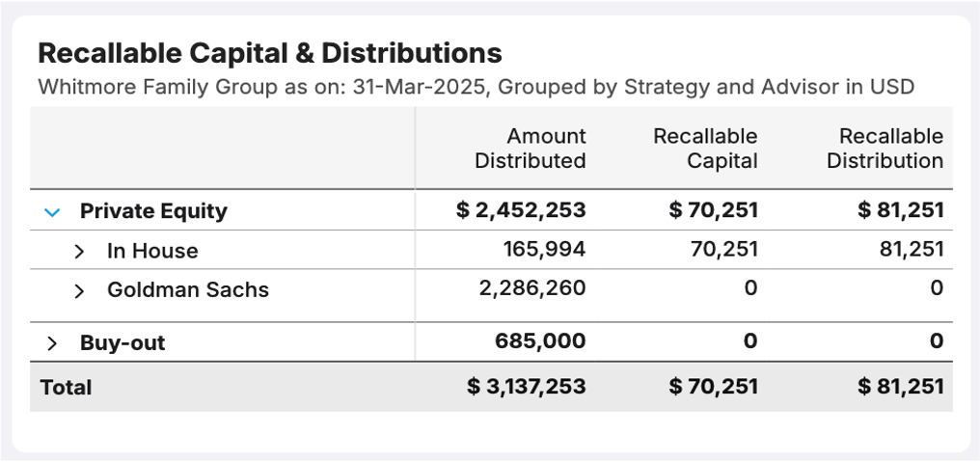Click the Amount Distributed column header
This screenshot has height=462, width=980.
[x=530, y=149]
